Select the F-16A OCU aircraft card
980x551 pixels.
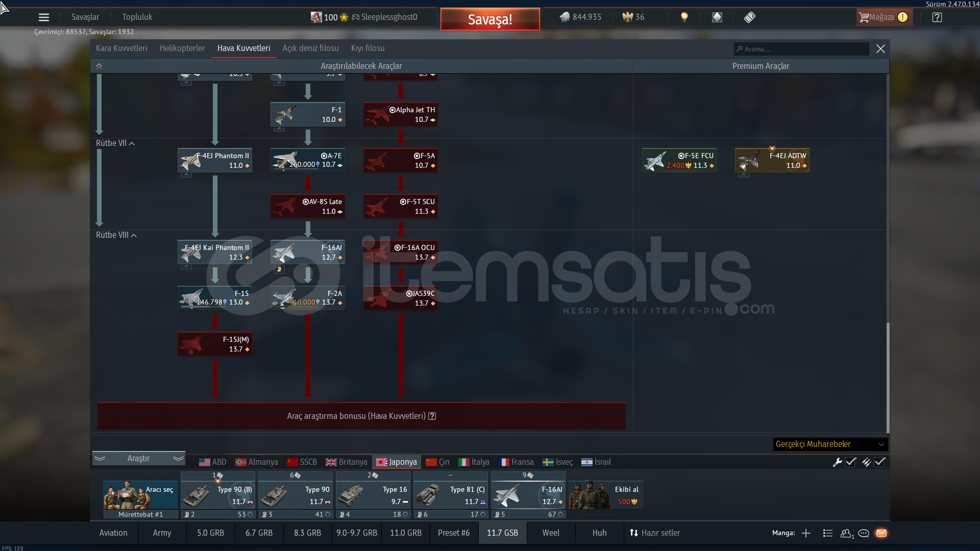(x=401, y=252)
